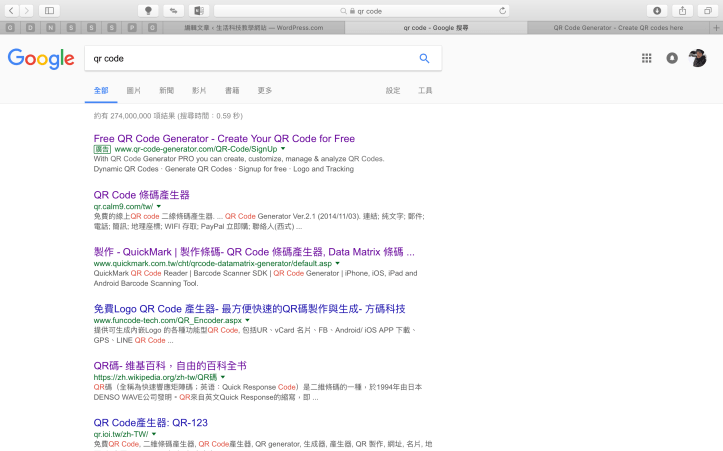Viewport: 723px width, 451px height.
Task: Open Safari downloads list
Action: pos(657,10)
